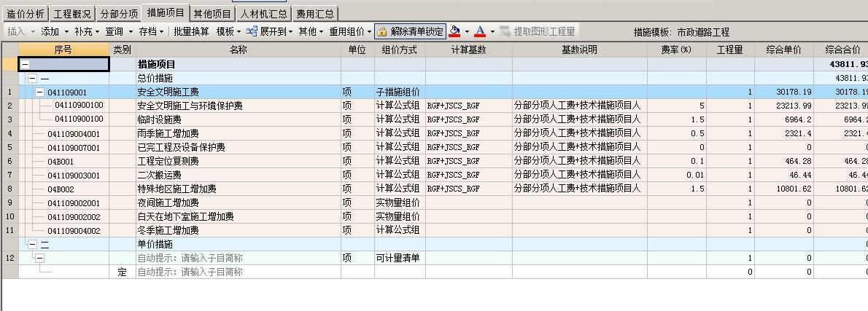The height and width of the screenshot is (311, 868).
Task: Click the 批量换算 button
Action: [x=192, y=31]
